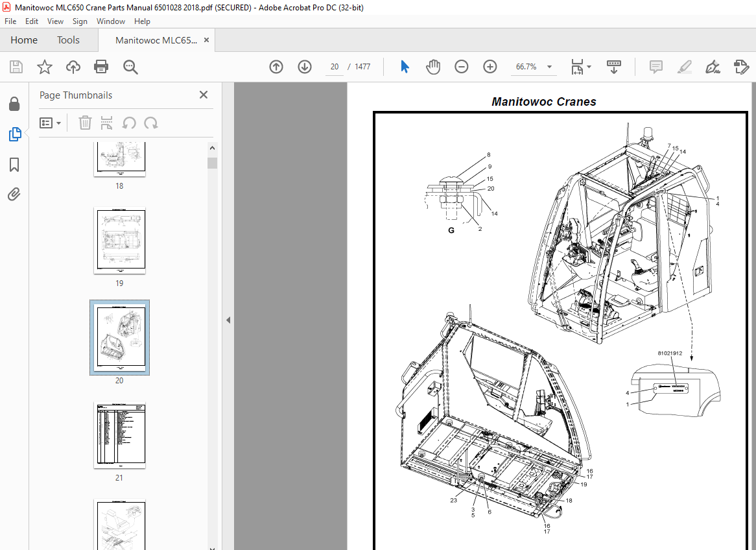This screenshot has width=756, height=550.
Task: Close the Page Thumbnails panel
Action: point(204,95)
